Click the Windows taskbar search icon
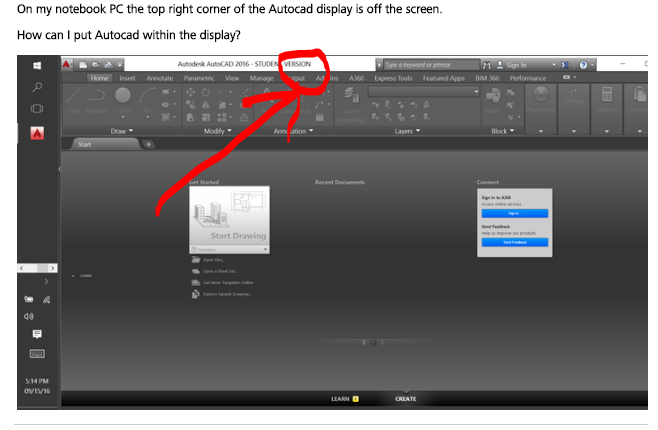Viewport: 658px width, 430px height. [x=37, y=87]
